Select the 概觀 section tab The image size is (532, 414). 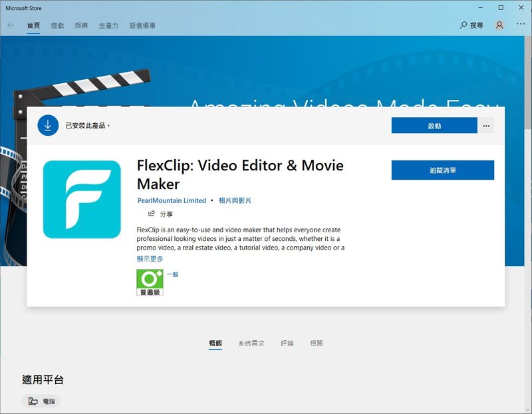(215, 343)
